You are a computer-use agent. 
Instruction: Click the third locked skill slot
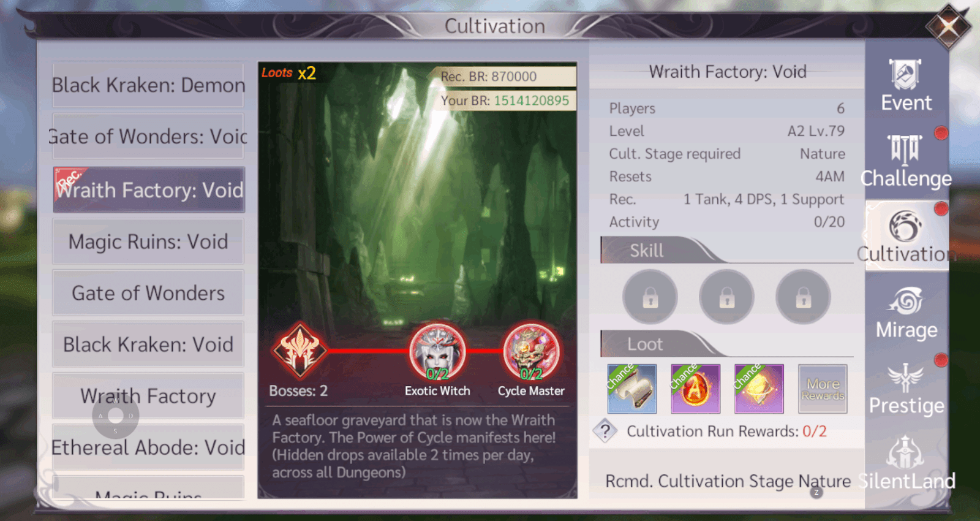coord(803,297)
